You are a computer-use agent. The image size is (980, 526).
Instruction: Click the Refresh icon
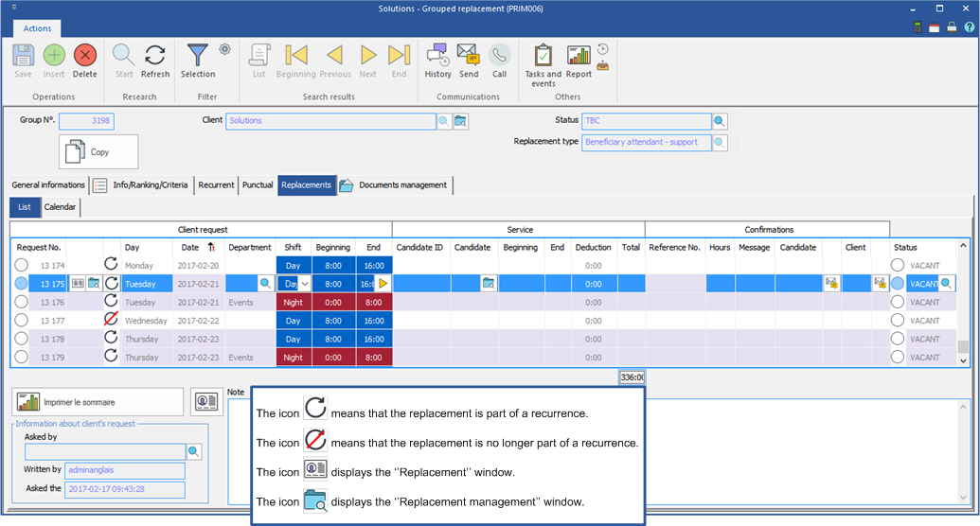pos(155,56)
